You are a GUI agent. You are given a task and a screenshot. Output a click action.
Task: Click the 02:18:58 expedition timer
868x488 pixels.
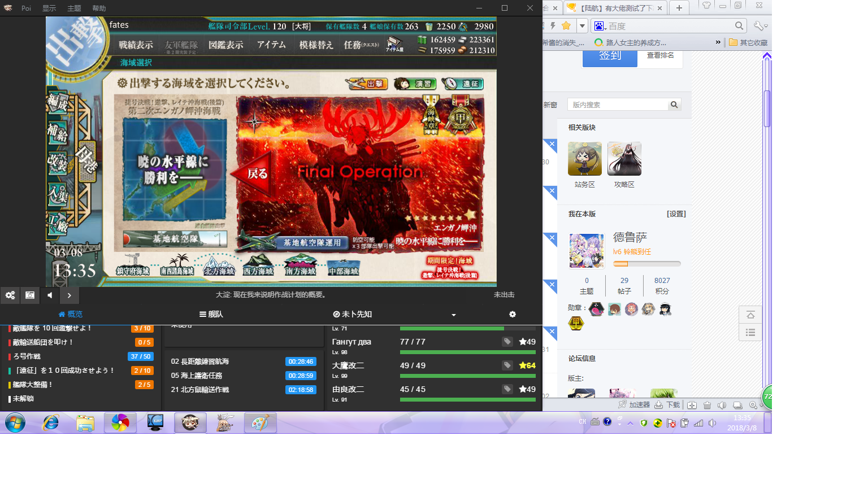301,390
